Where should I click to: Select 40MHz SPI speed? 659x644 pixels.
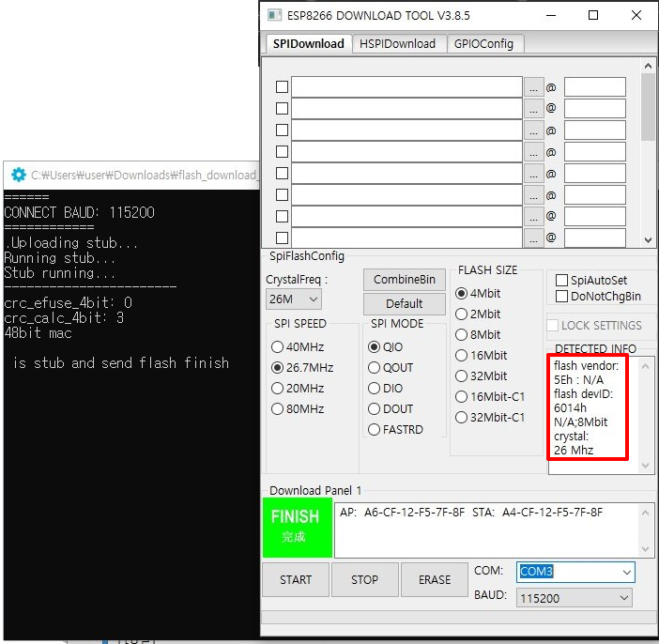coord(298,346)
